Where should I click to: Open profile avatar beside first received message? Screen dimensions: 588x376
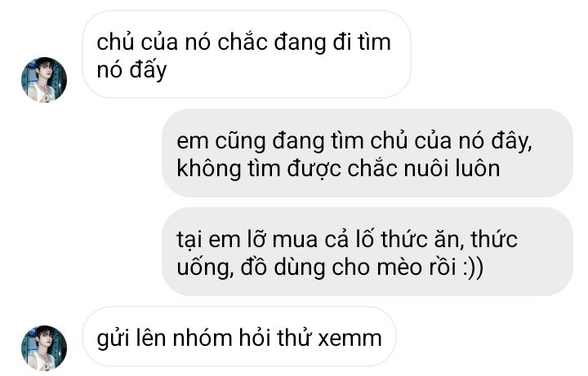click(x=44, y=80)
